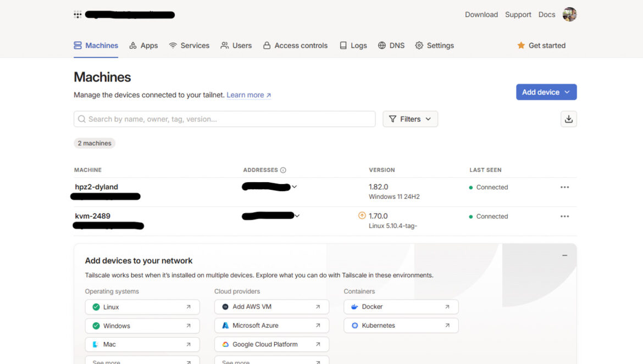Click the Kubernetes wheel icon
The image size is (643, 364).
[x=354, y=326]
